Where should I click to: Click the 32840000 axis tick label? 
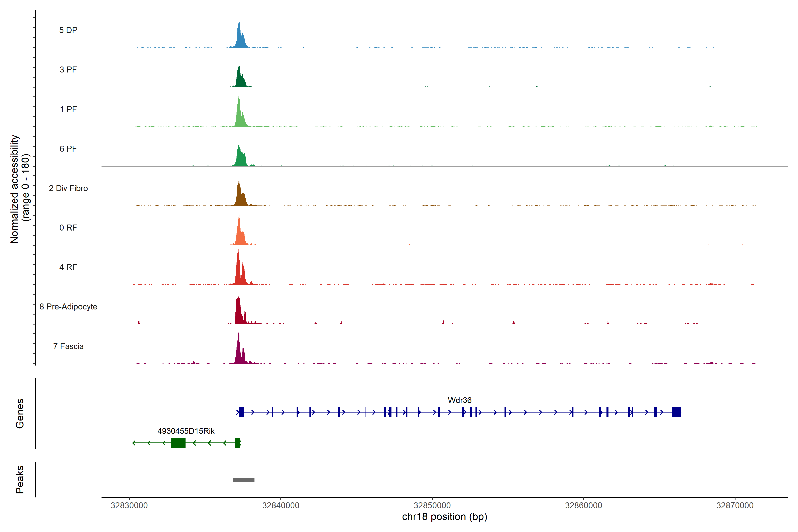coord(281,506)
